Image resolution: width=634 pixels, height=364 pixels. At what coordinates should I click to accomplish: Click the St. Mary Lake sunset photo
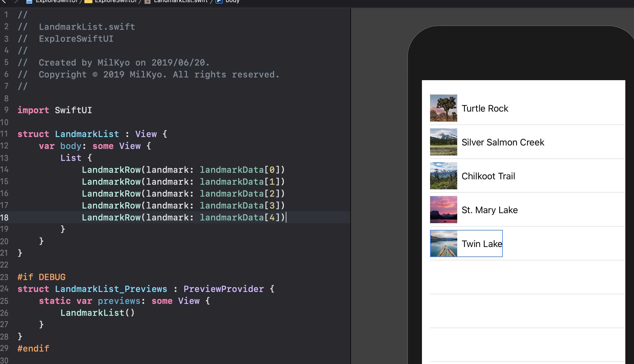point(443,210)
